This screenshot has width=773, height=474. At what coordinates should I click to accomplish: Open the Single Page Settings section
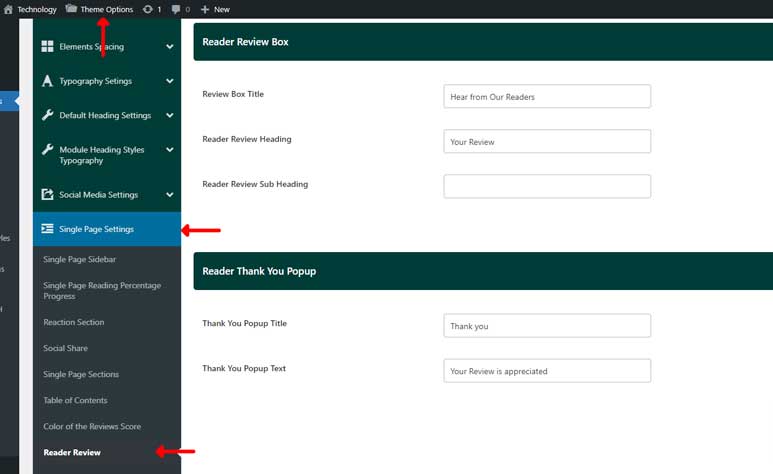pyautogui.click(x=96, y=229)
